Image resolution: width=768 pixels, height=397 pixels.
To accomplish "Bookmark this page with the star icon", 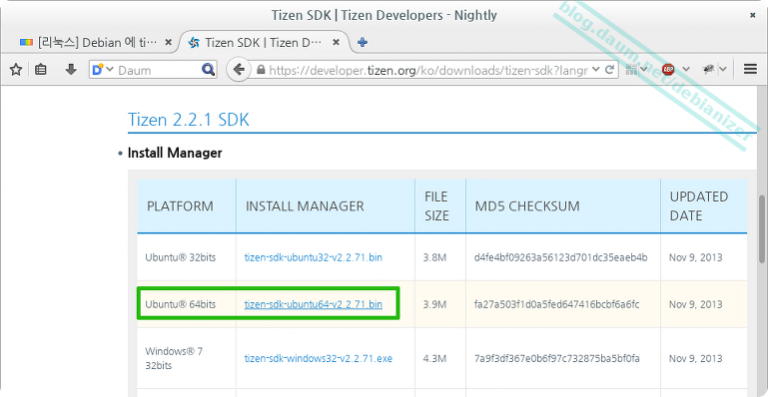I will 16,70.
